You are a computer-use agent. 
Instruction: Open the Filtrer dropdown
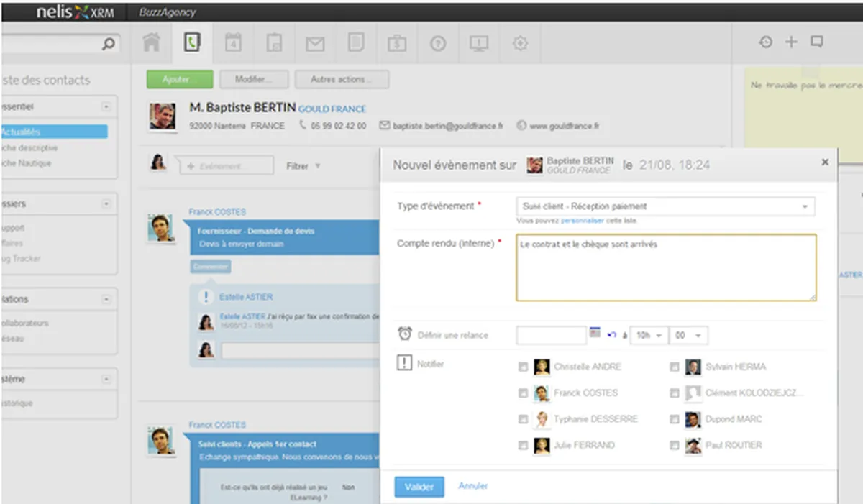(x=303, y=166)
